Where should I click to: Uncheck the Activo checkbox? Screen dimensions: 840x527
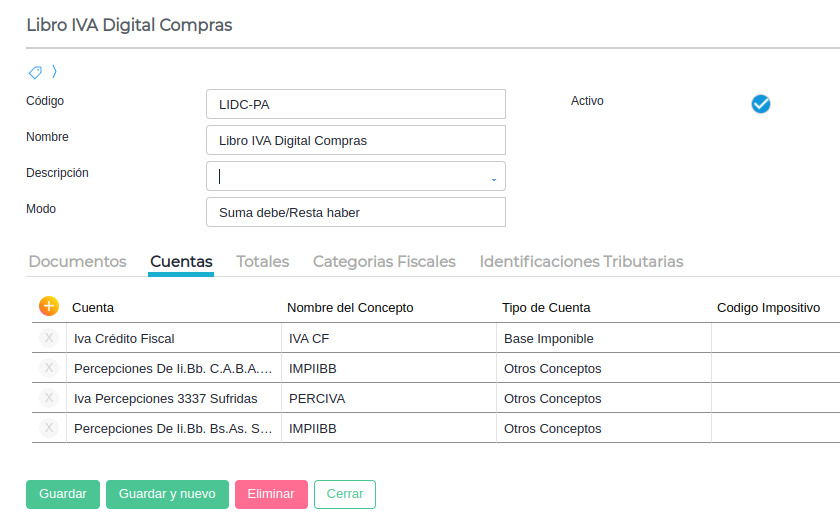(760, 104)
